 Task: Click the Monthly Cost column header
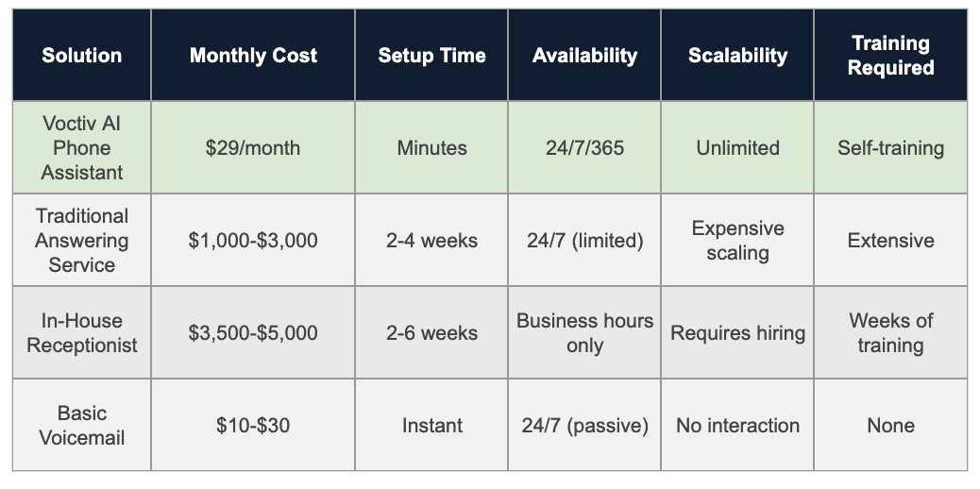click(x=253, y=55)
